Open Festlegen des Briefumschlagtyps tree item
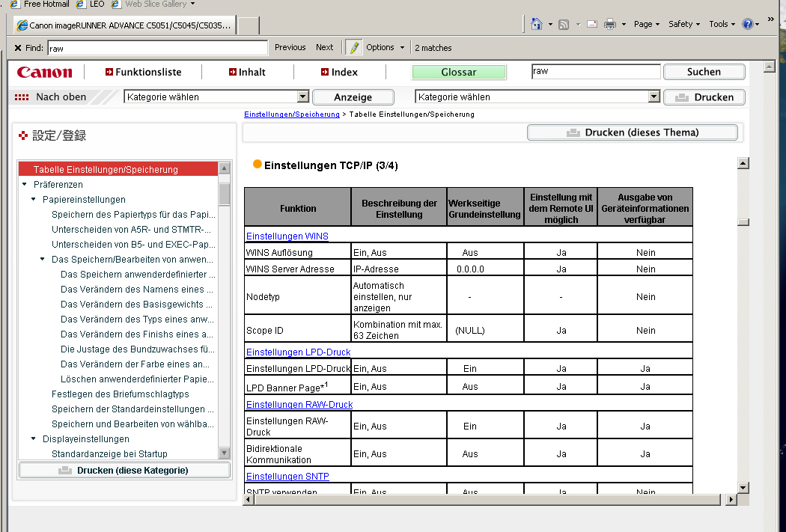The image size is (786, 532). 121,394
